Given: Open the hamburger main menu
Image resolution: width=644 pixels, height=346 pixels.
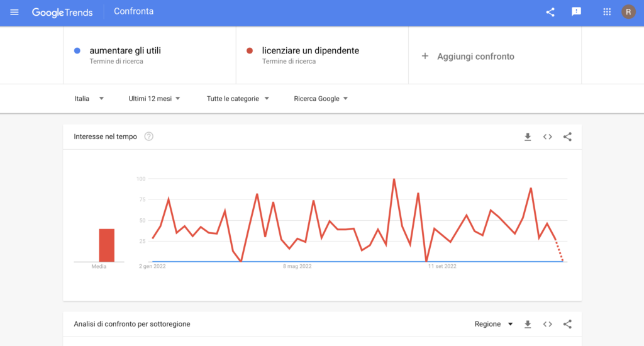Looking at the screenshot, I should pos(14,12).
